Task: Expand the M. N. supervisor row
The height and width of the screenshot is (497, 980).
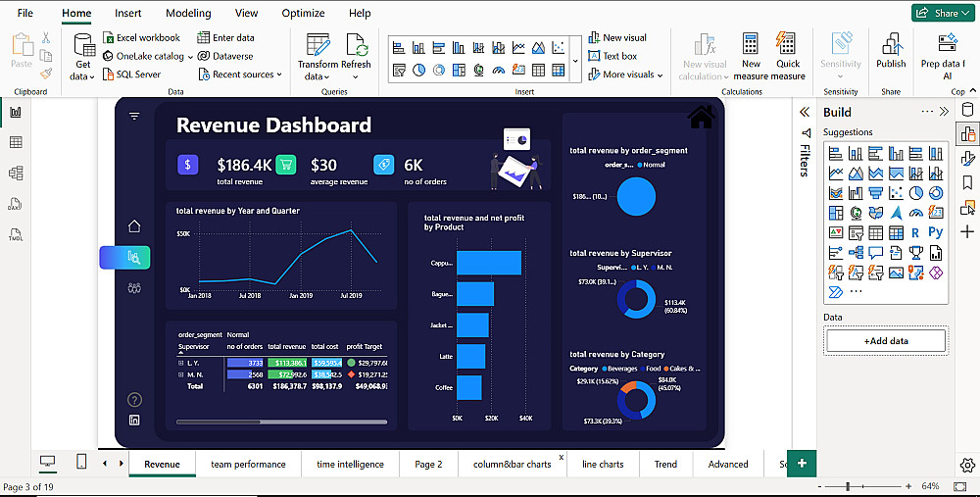Action: pyautogui.click(x=180, y=374)
